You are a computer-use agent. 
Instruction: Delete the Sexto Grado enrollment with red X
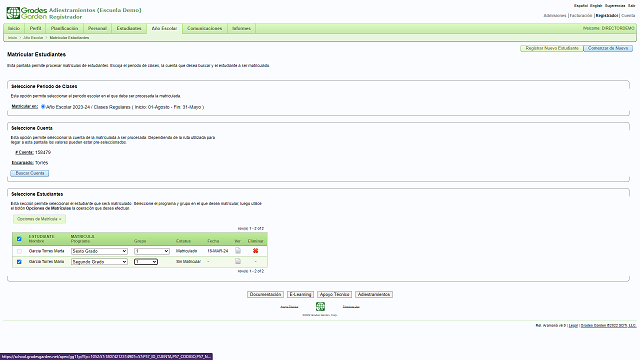pyautogui.click(x=256, y=251)
